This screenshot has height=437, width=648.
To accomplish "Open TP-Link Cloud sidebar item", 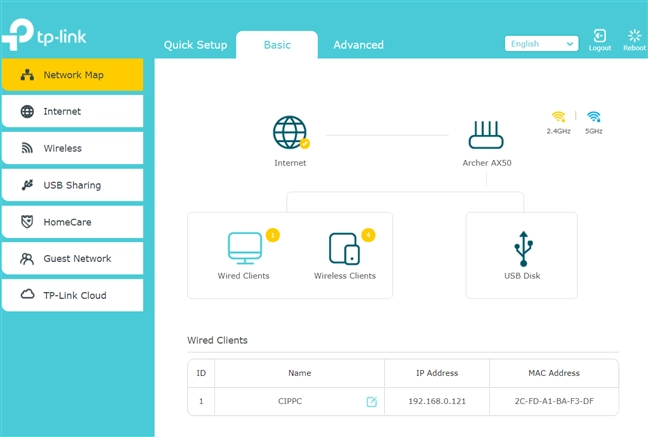I will point(73,295).
